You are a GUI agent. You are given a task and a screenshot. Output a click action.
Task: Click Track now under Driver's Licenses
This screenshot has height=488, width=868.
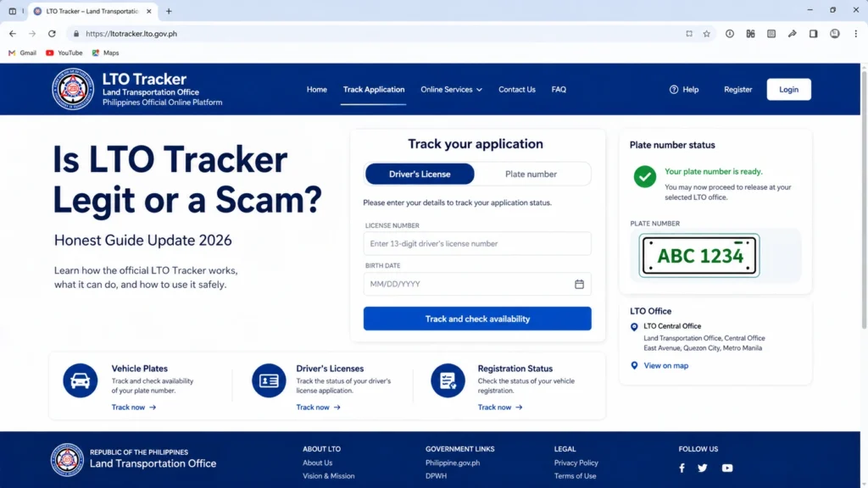(319, 408)
